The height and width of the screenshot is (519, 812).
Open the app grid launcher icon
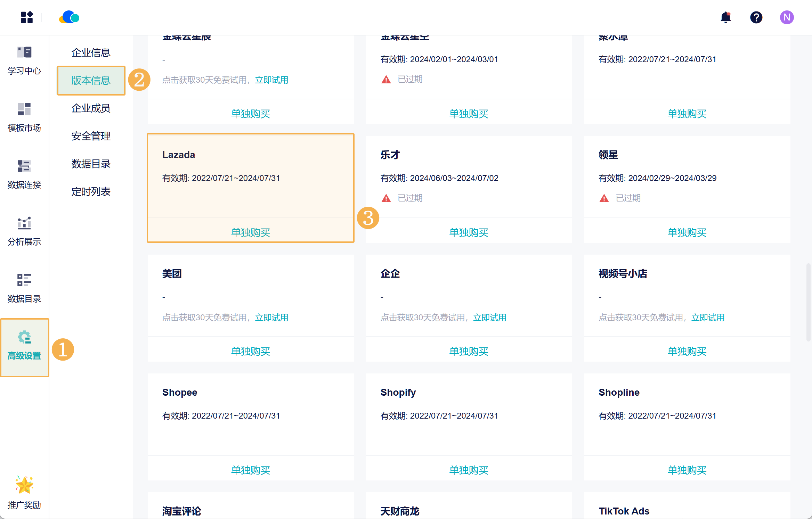(x=27, y=17)
